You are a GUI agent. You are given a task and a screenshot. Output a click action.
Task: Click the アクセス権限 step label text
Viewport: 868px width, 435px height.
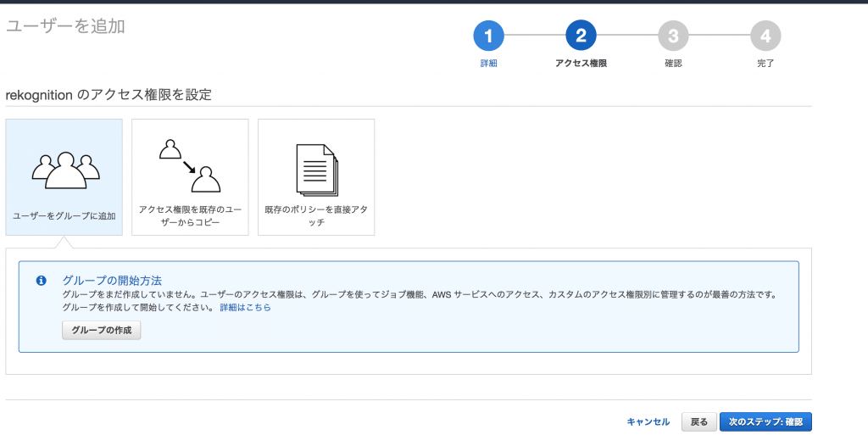(x=581, y=64)
